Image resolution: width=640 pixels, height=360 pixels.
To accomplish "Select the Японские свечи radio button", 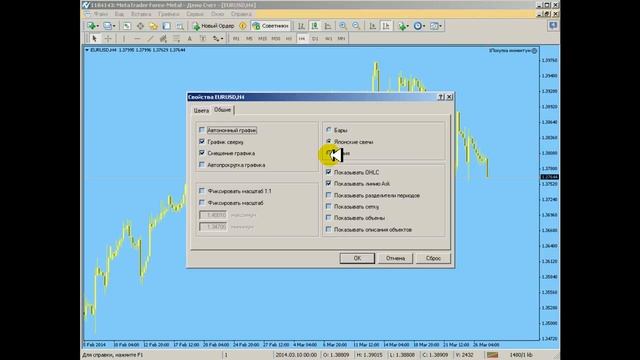I will 329,141.
